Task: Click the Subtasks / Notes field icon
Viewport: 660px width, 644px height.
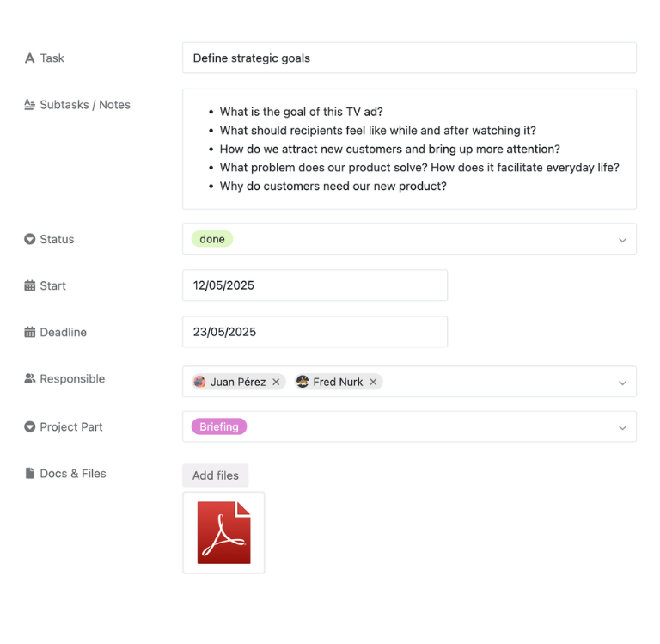Action: [x=30, y=105]
